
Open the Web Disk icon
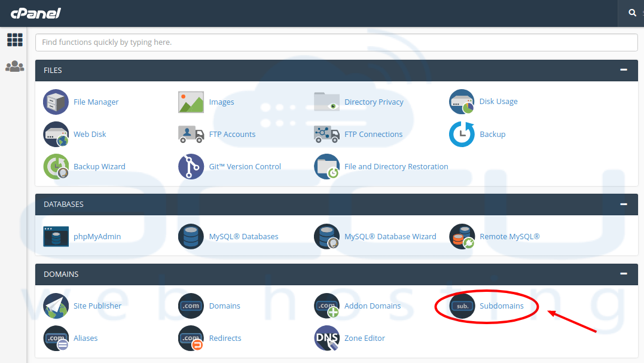(x=56, y=135)
